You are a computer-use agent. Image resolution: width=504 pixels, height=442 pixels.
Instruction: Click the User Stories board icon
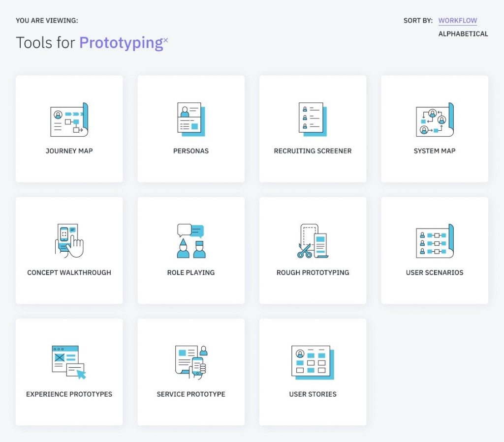tap(313, 362)
